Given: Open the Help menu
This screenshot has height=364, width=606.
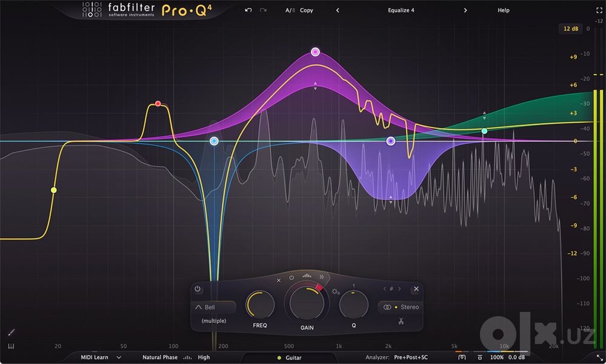Looking at the screenshot, I should [x=503, y=10].
